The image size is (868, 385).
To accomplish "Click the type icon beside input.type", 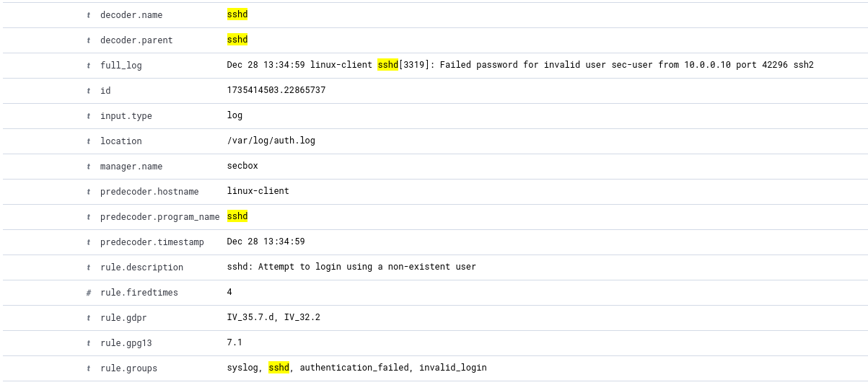I will pyautogui.click(x=89, y=116).
